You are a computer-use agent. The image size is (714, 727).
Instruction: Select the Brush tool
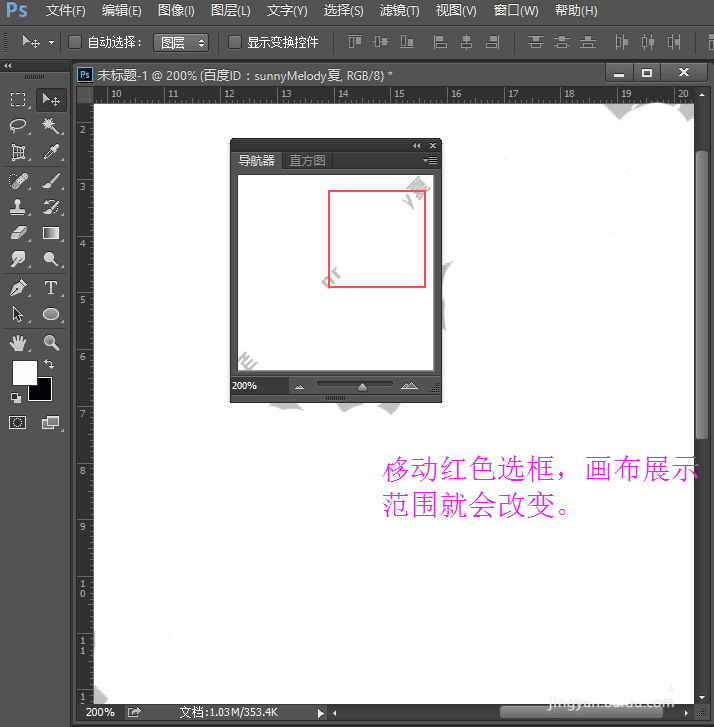point(51,180)
